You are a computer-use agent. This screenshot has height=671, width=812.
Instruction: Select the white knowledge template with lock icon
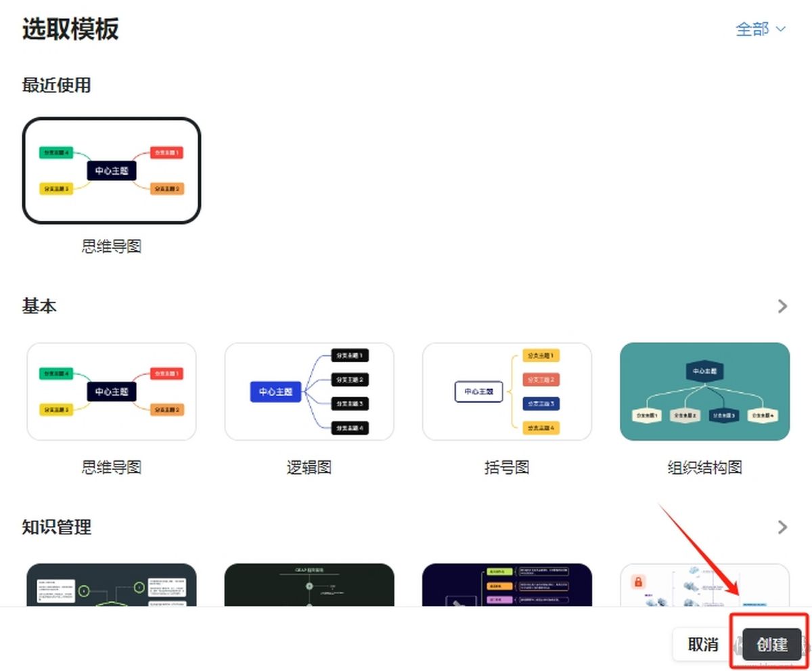[x=704, y=584]
